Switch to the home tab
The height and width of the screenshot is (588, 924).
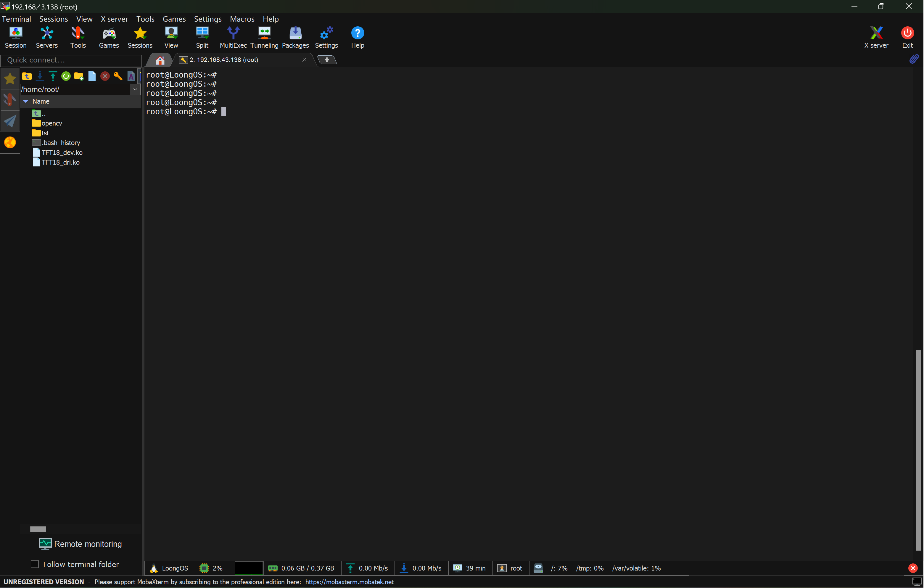pos(160,60)
